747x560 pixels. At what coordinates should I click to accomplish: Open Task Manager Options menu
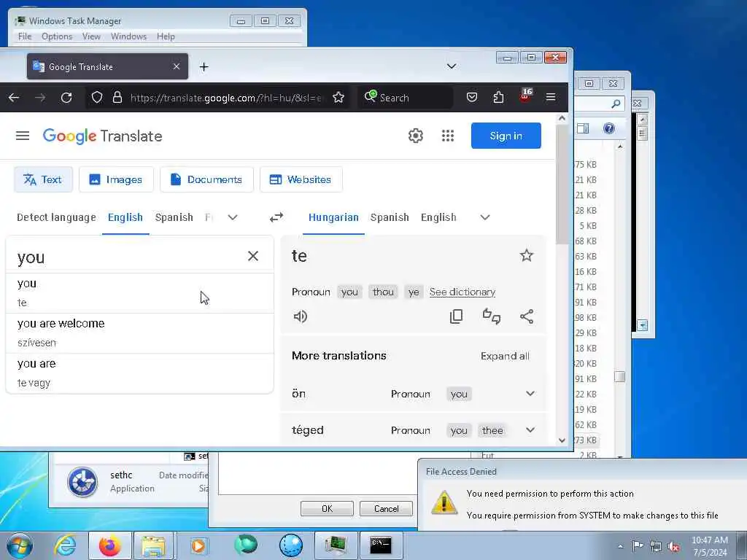point(57,36)
